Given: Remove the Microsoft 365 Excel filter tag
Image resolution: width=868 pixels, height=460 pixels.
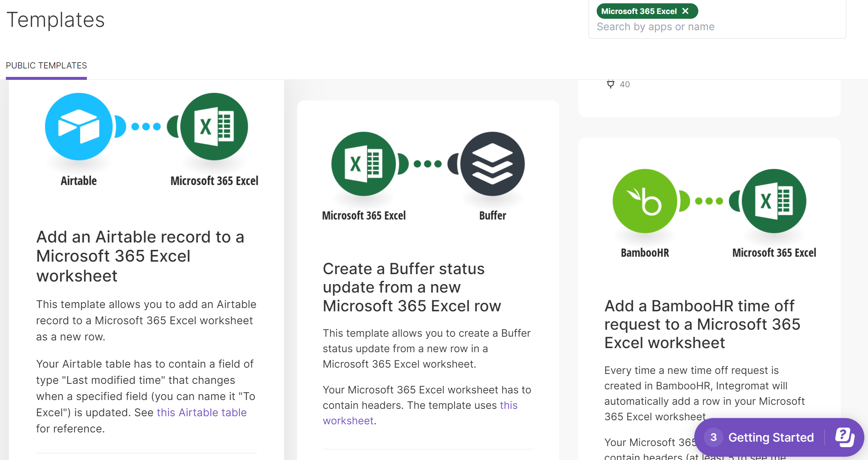Looking at the screenshot, I should point(685,11).
